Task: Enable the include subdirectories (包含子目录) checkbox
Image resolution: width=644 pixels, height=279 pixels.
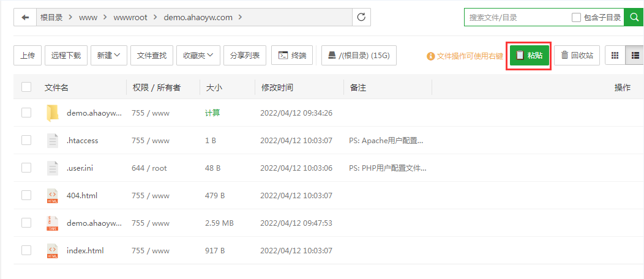Action: (x=576, y=18)
